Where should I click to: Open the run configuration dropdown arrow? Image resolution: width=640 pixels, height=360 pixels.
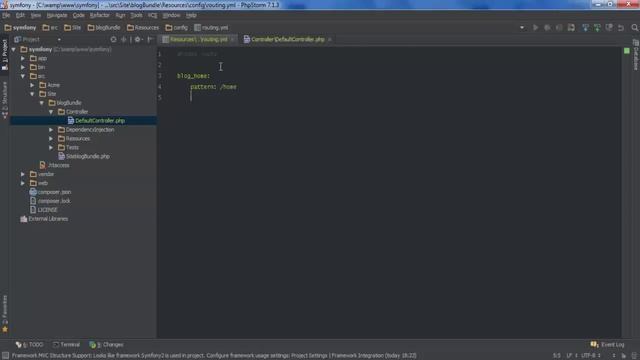(x=522, y=28)
